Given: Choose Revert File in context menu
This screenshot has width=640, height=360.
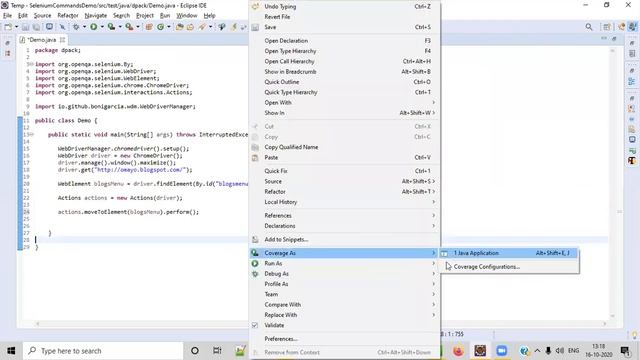Looking at the screenshot, I should coord(345,17).
